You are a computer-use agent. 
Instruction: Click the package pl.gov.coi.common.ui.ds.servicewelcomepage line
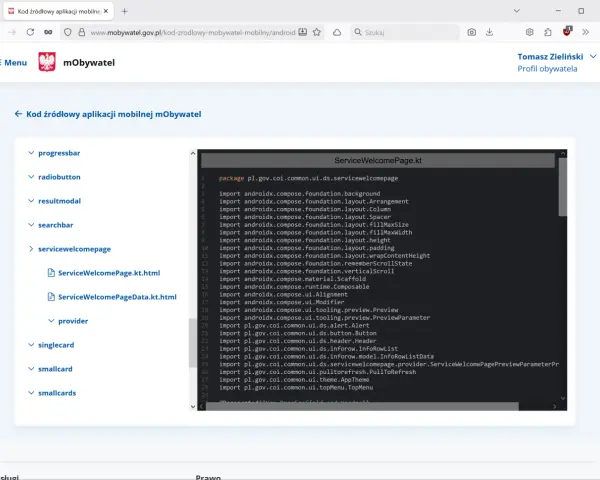point(308,178)
